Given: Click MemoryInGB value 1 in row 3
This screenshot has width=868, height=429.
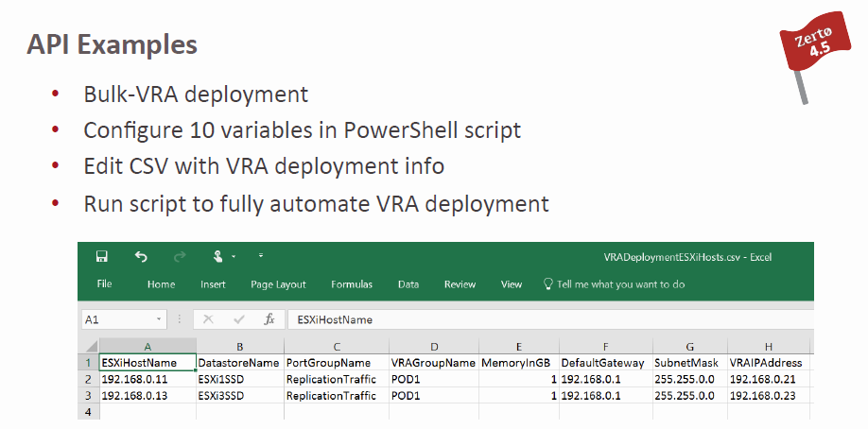Looking at the screenshot, I should (x=519, y=396).
